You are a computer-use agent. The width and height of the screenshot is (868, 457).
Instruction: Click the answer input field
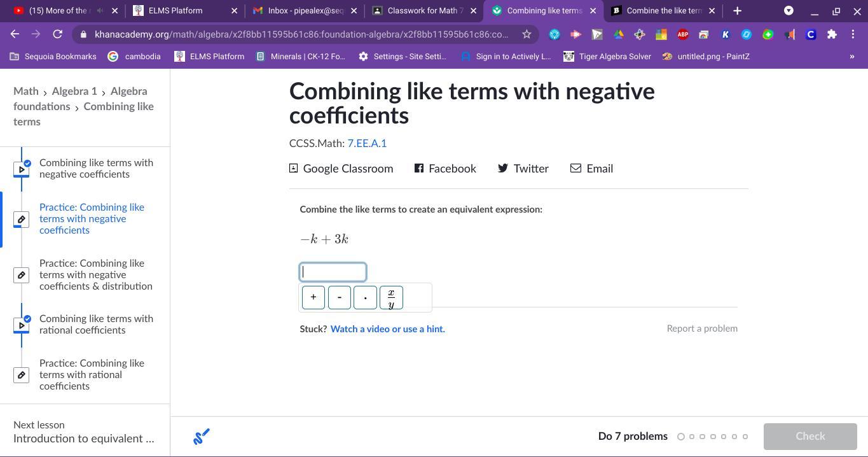(x=333, y=272)
